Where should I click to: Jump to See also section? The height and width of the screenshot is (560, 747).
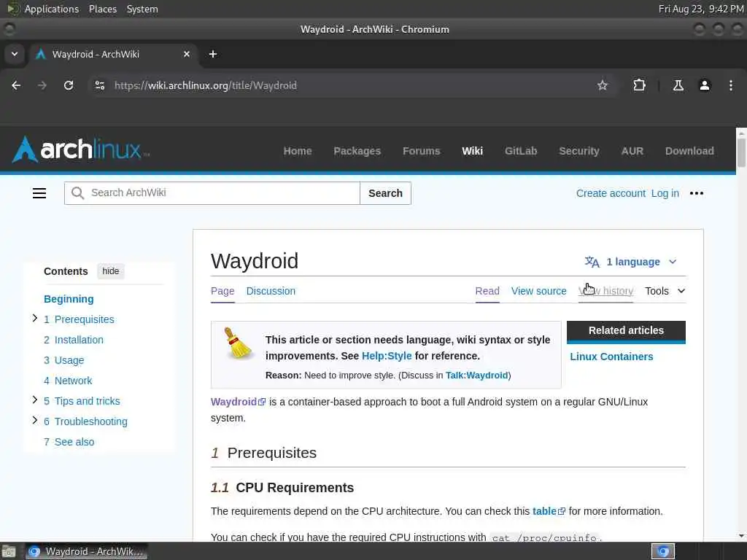tap(69, 442)
